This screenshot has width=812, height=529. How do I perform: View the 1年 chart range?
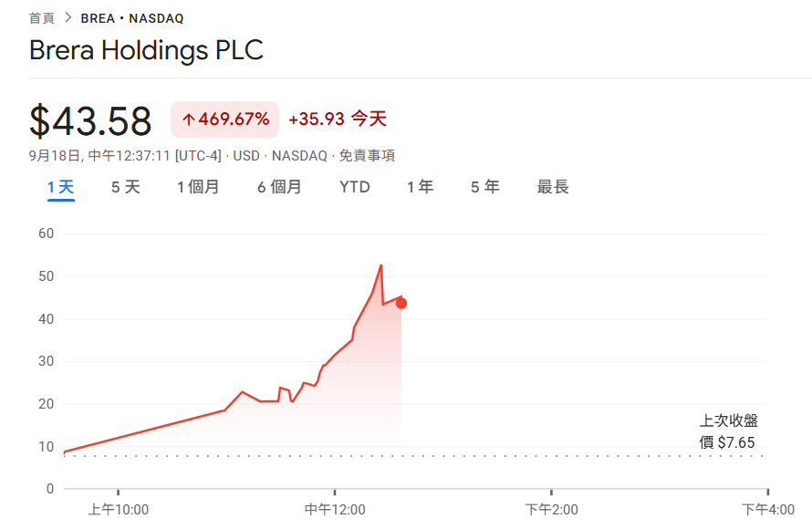coord(420,187)
